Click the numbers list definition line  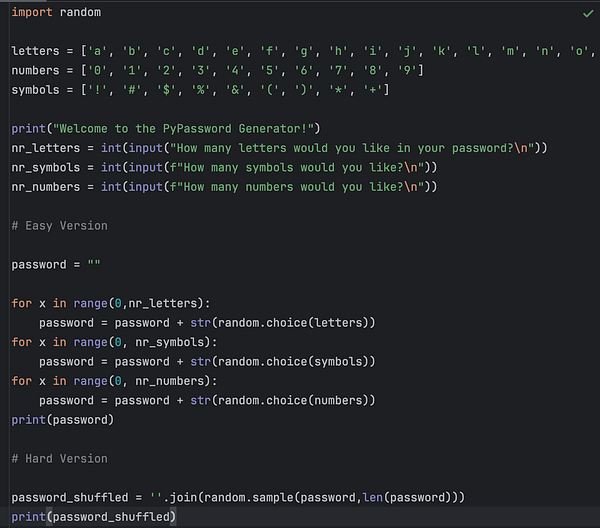[217, 70]
